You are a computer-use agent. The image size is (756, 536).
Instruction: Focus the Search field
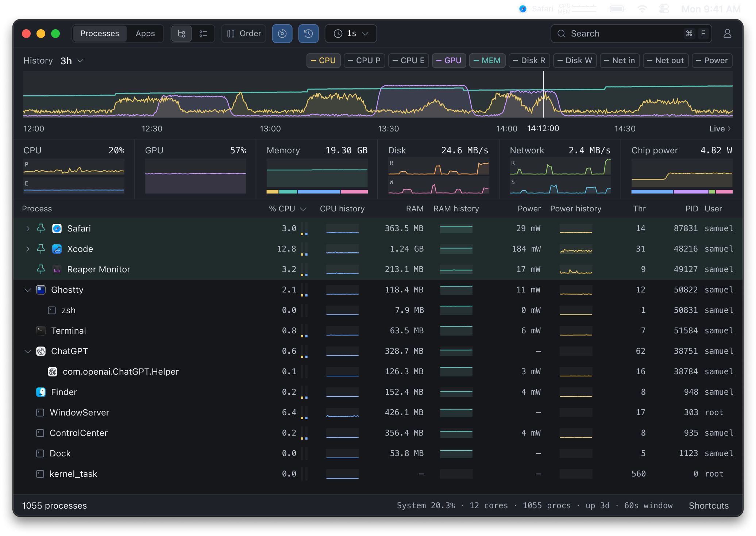click(x=631, y=34)
